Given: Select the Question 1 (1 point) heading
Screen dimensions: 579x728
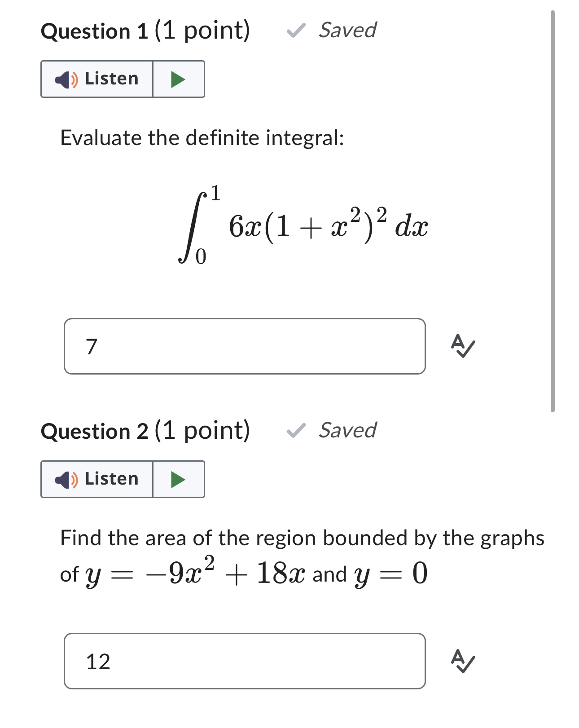Looking at the screenshot, I should (x=145, y=30).
